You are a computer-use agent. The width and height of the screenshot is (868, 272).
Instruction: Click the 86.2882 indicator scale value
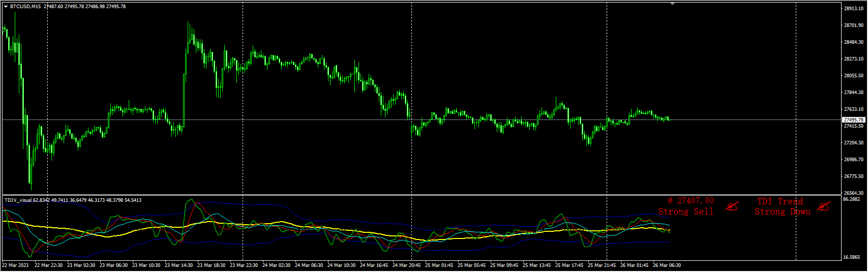[851, 199]
